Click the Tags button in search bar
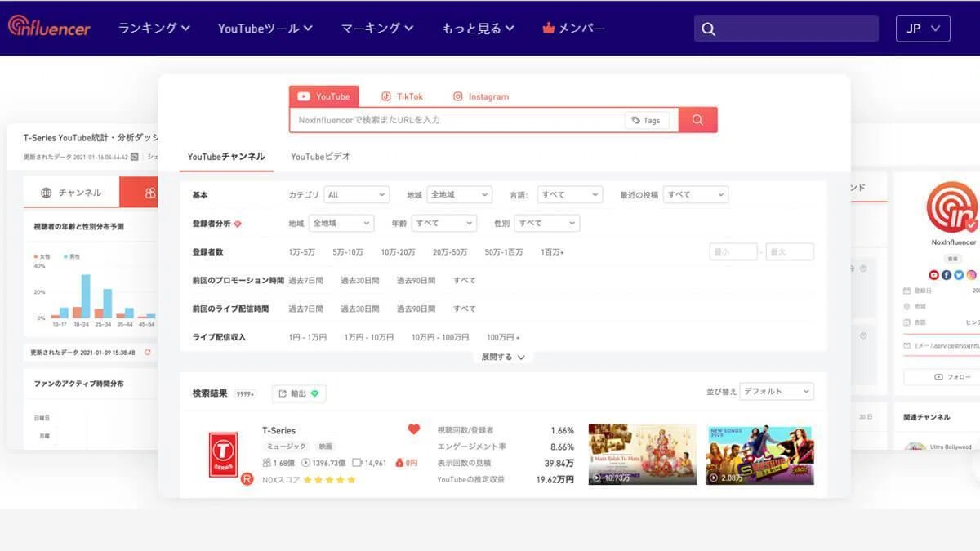 coord(647,120)
